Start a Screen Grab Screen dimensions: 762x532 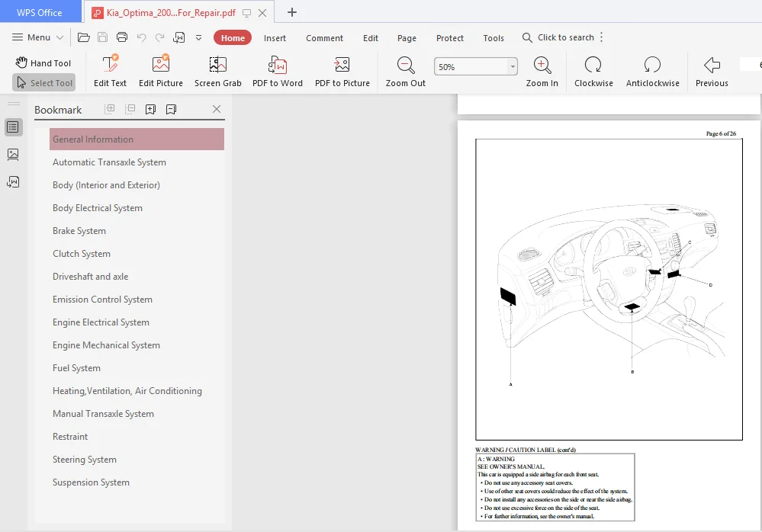217,71
